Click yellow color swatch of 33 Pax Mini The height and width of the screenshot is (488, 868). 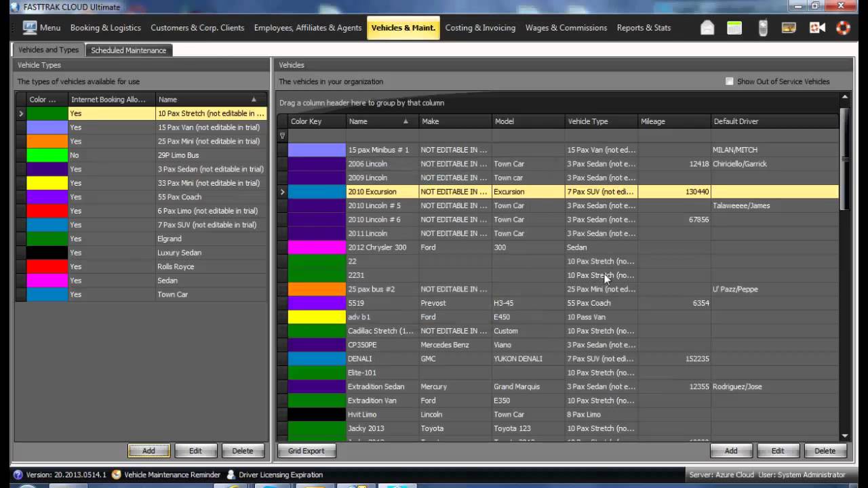coord(47,183)
